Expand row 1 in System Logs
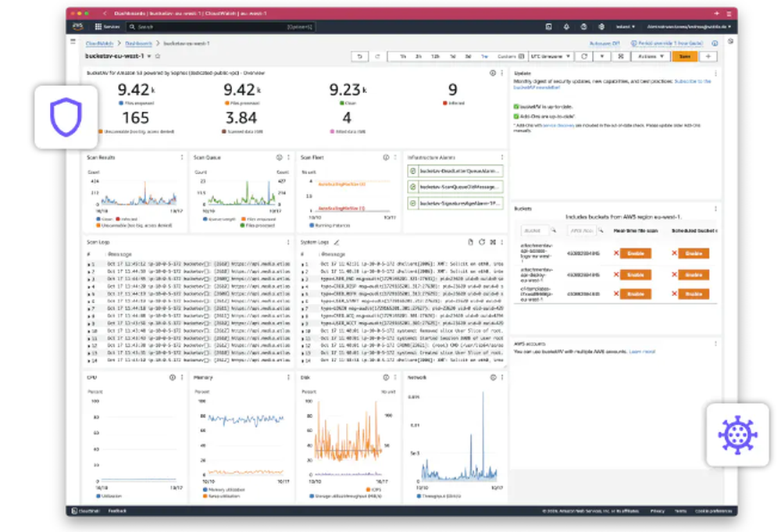 pyautogui.click(x=302, y=264)
